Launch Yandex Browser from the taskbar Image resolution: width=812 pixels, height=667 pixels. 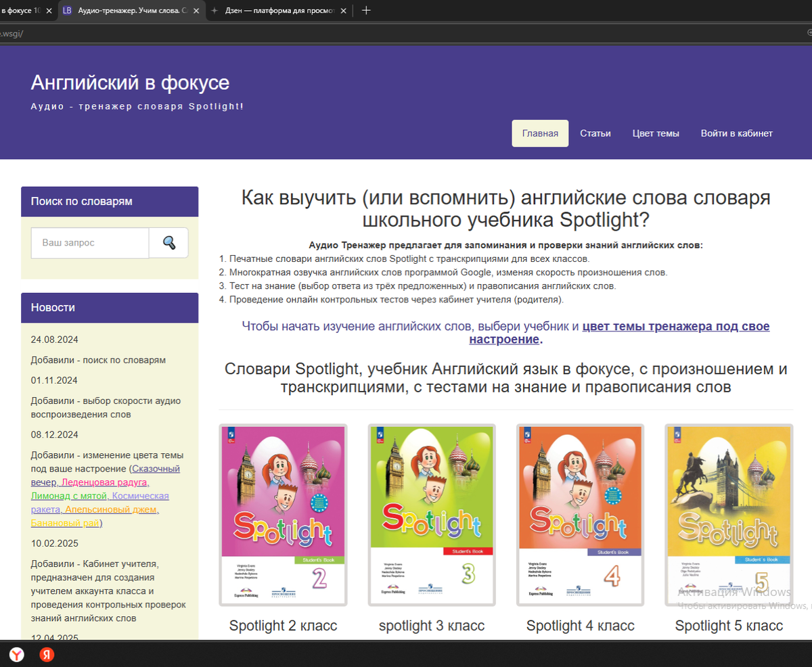tap(18, 654)
